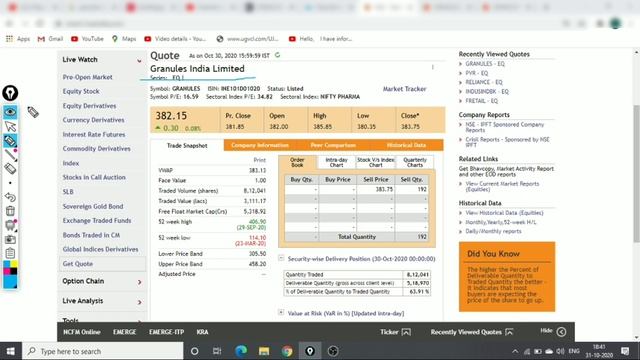The image size is (640, 360).
Task: Pick the blue color swatch
Action: click(10, 282)
